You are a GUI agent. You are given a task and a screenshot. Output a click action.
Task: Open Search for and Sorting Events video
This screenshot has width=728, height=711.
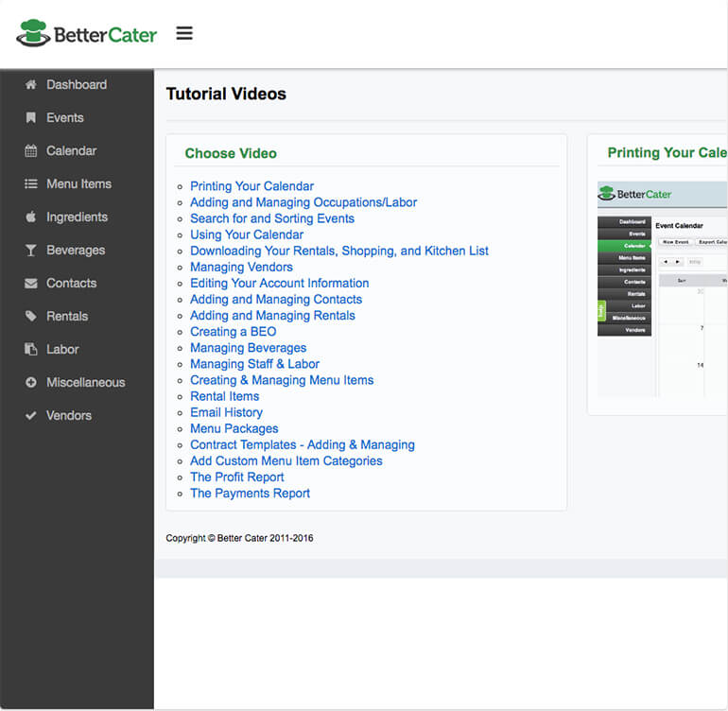click(x=272, y=218)
